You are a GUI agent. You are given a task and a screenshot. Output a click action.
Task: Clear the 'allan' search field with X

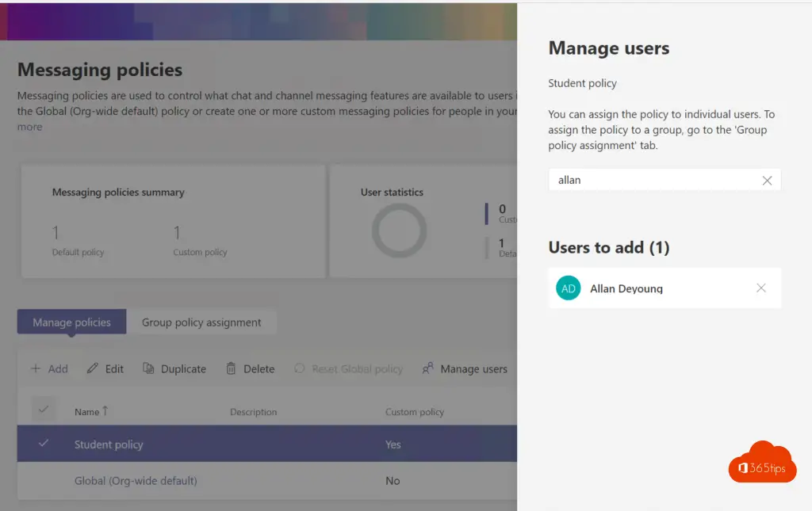[x=767, y=181]
